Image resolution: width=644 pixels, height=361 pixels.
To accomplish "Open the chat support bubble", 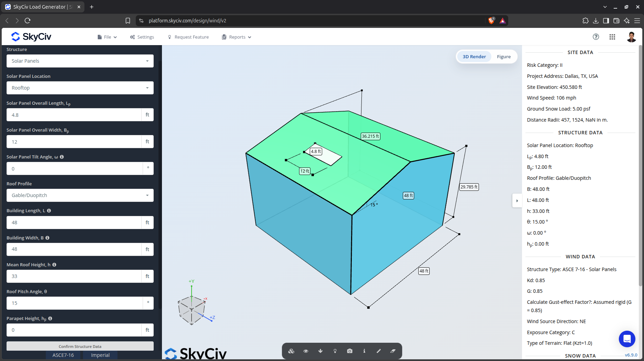I will (x=627, y=339).
